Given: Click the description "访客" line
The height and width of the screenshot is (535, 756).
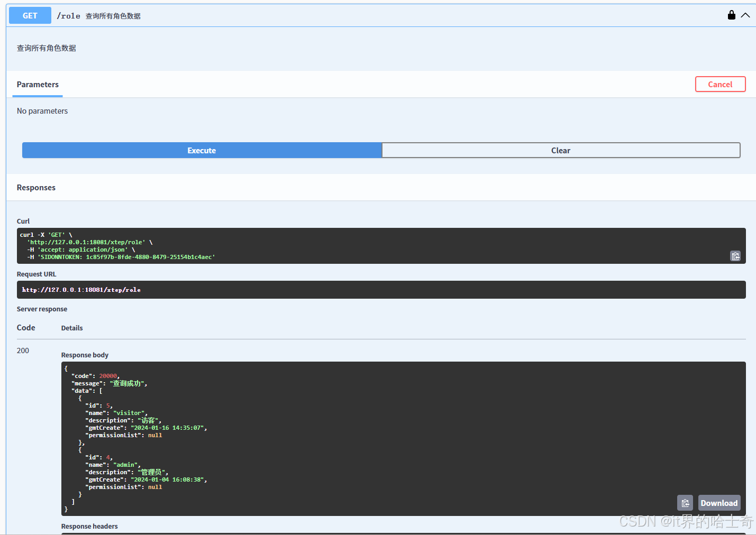Looking at the screenshot, I should tap(123, 420).
